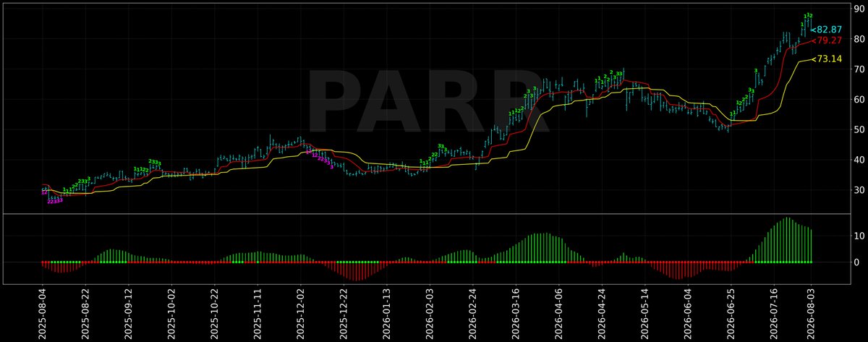Click the 79.27 red line value

829,40
